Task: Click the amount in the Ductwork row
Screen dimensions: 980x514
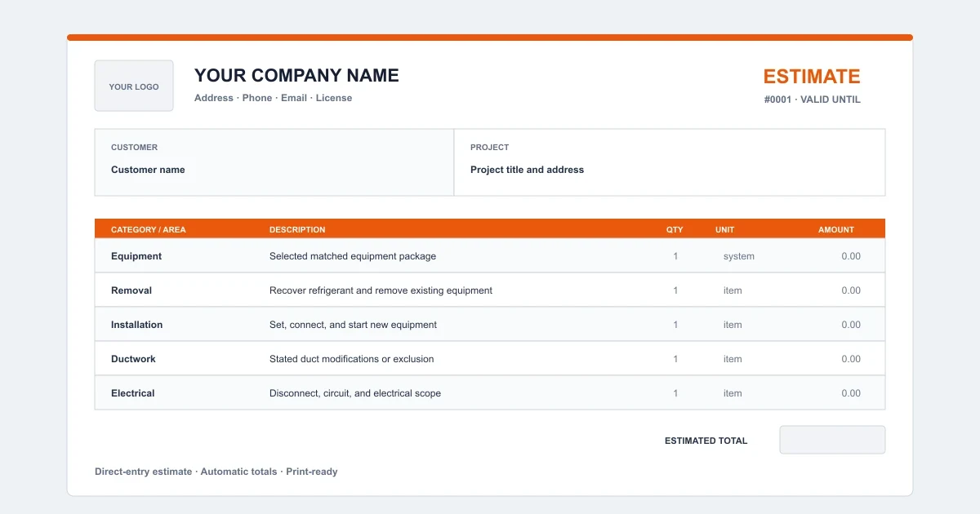Action: (851, 359)
